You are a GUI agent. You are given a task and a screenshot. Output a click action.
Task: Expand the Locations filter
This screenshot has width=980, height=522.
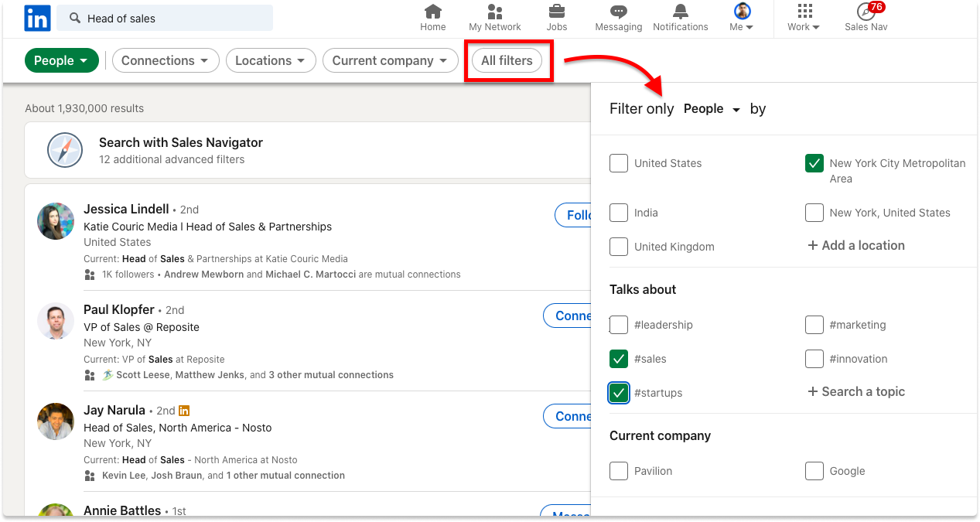tap(271, 60)
